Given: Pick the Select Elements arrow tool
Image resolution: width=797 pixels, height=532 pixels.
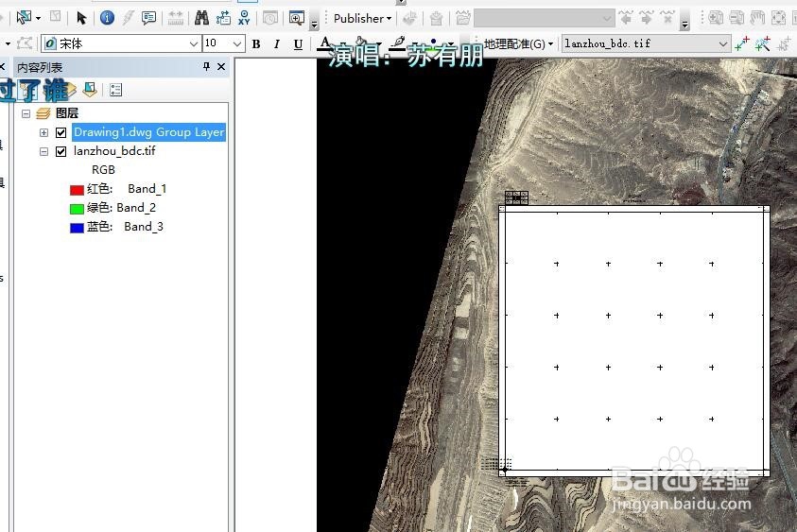Looking at the screenshot, I should (81, 18).
